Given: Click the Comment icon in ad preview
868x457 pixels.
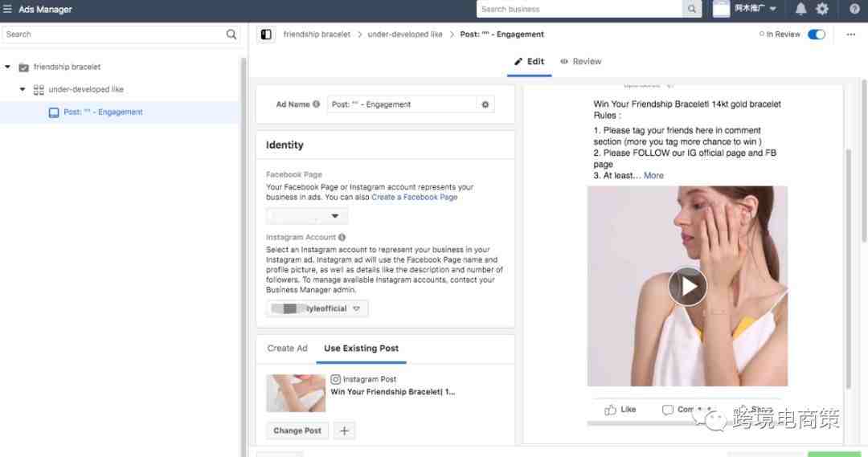Looking at the screenshot, I should coord(668,410).
